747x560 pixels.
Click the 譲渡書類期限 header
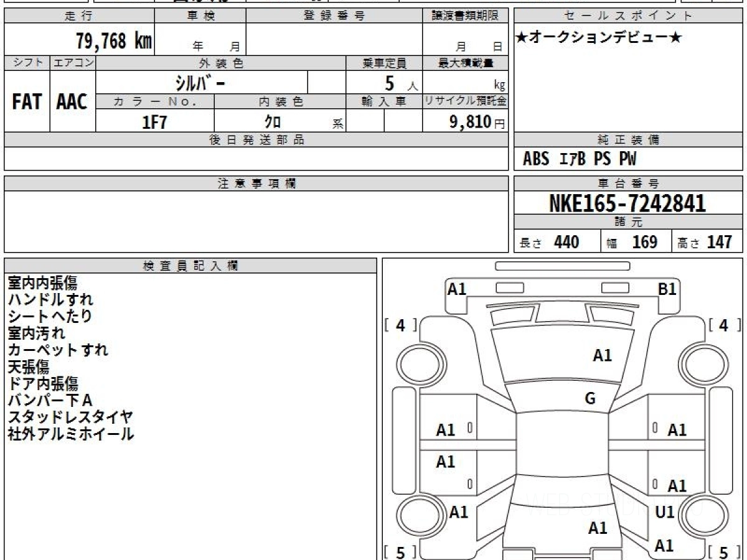[x=465, y=16]
